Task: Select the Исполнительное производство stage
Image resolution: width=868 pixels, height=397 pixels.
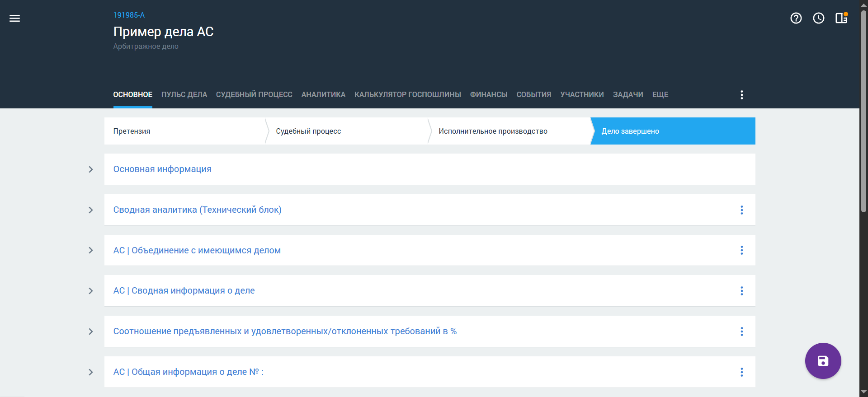Action: [x=493, y=131]
